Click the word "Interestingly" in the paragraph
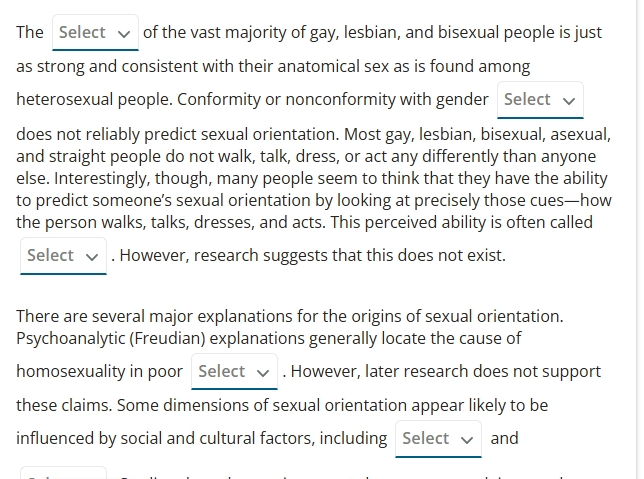 coord(102,178)
